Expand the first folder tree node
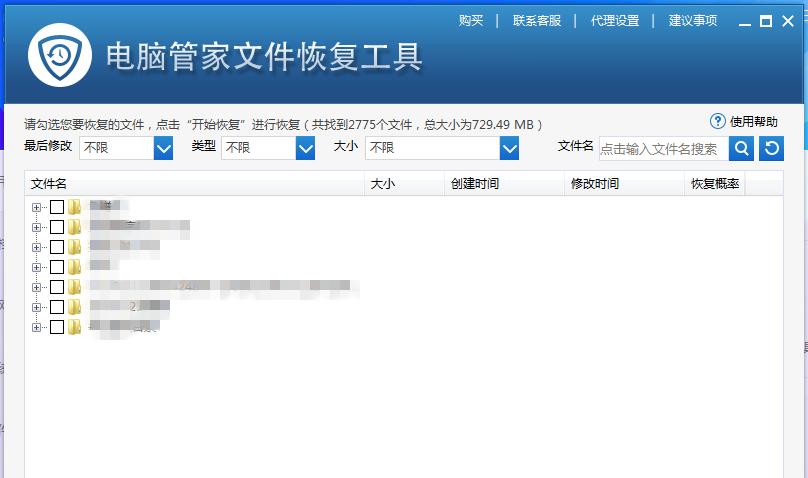The height and width of the screenshot is (478, 808). coord(36,208)
